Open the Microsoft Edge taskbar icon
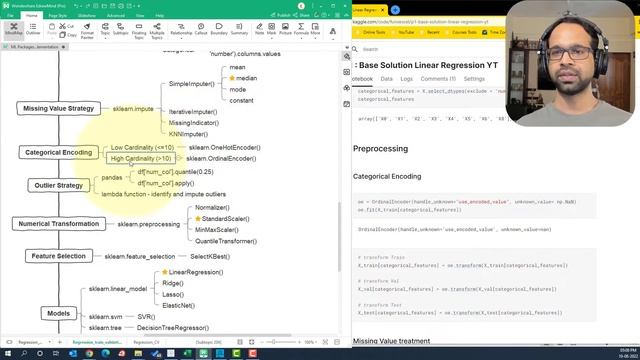The image size is (640, 360). (105, 353)
